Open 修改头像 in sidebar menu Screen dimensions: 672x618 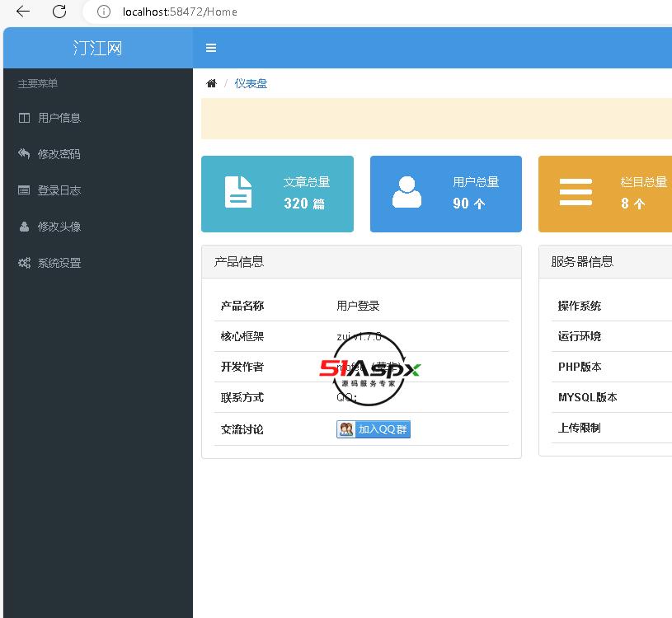click(x=98, y=227)
